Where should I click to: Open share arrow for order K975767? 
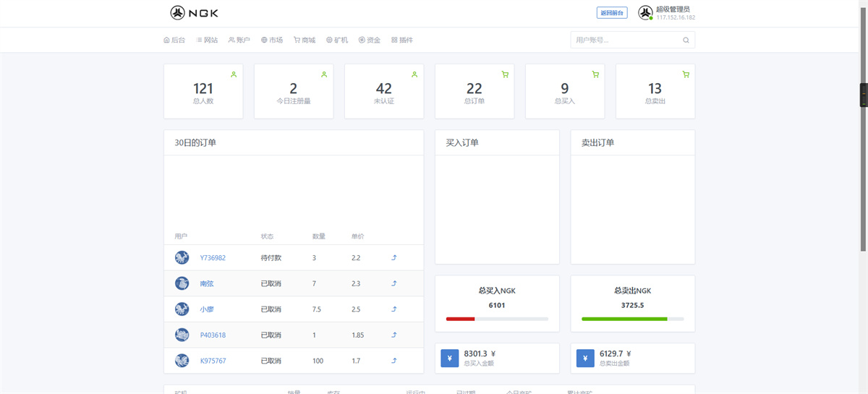point(394,361)
